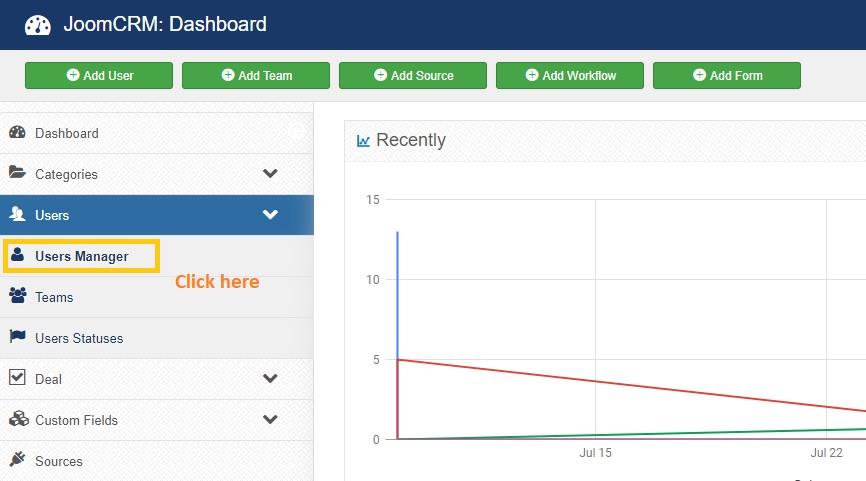This screenshot has width=866, height=481.
Task: Click the Teams group icon
Action: click(18, 295)
